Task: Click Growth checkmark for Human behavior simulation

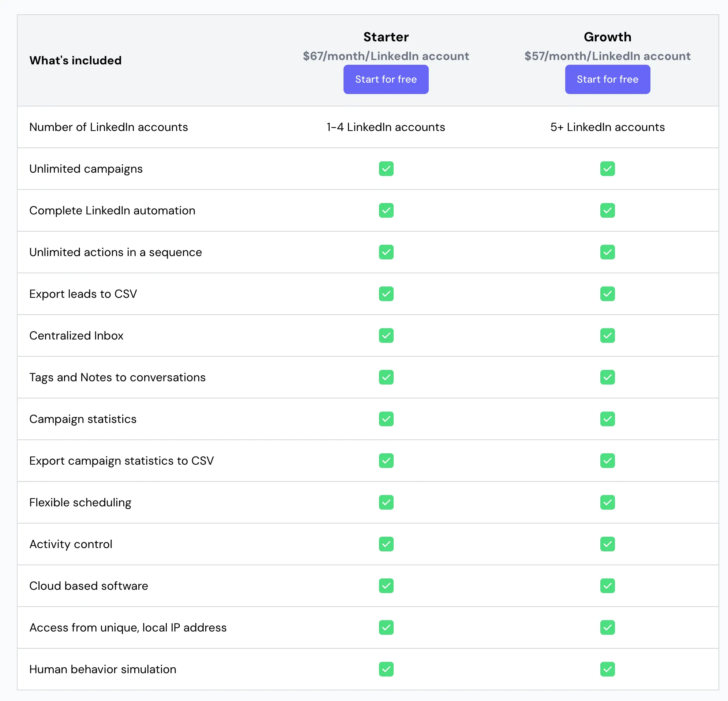Action: (607, 669)
